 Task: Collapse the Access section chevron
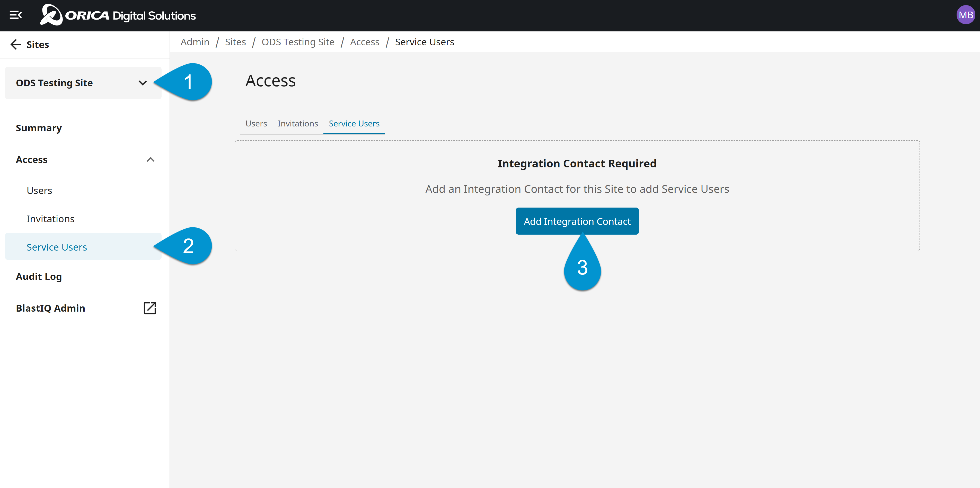pos(151,159)
